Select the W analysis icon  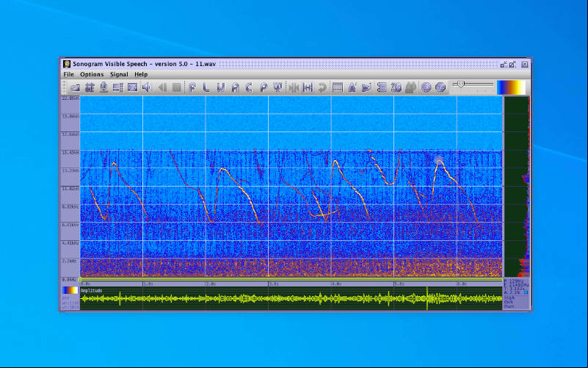(x=221, y=88)
